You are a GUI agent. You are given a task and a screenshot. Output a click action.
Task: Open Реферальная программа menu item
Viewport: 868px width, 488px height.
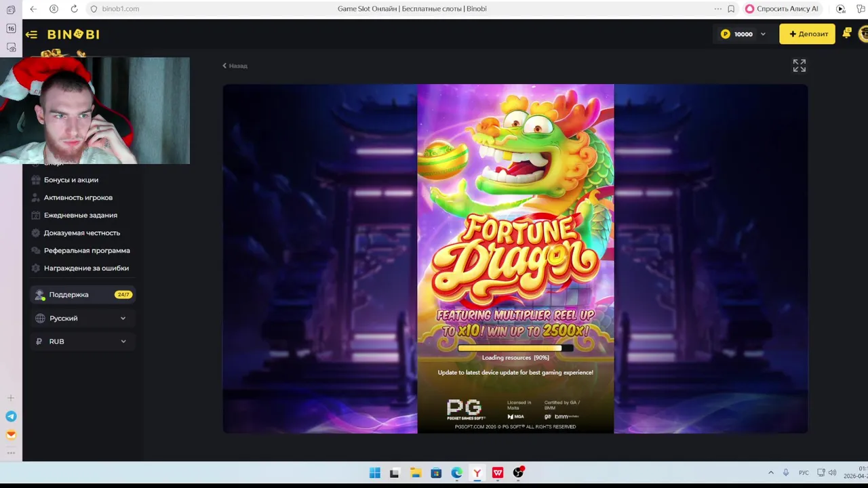point(87,250)
